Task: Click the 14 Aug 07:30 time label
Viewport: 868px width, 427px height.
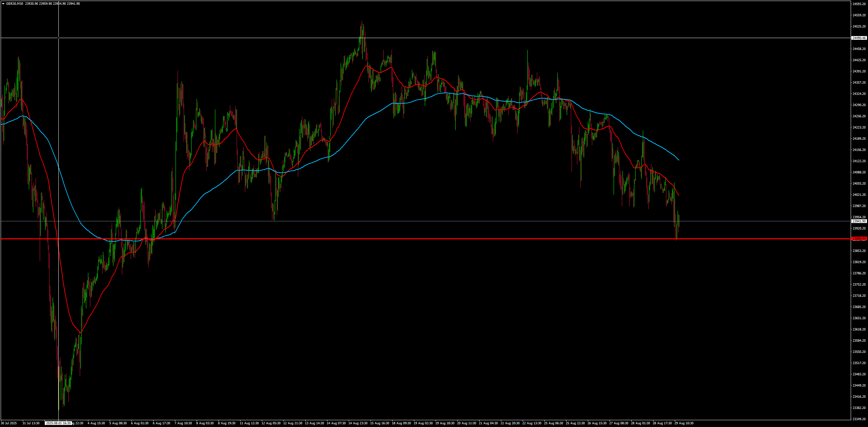Action: point(336,423)
